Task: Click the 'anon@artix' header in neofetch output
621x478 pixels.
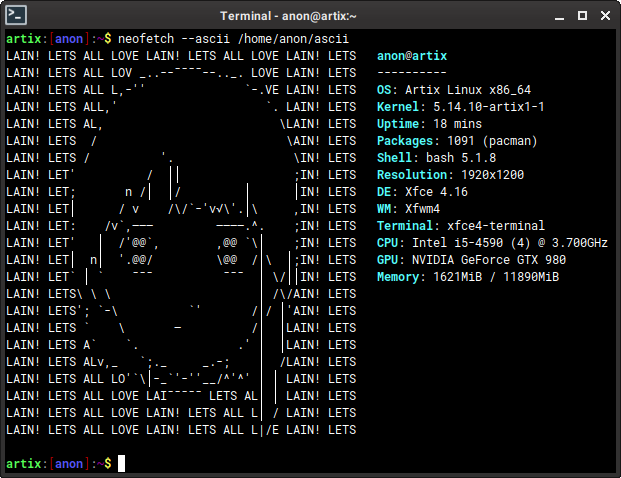Action: 412,56
